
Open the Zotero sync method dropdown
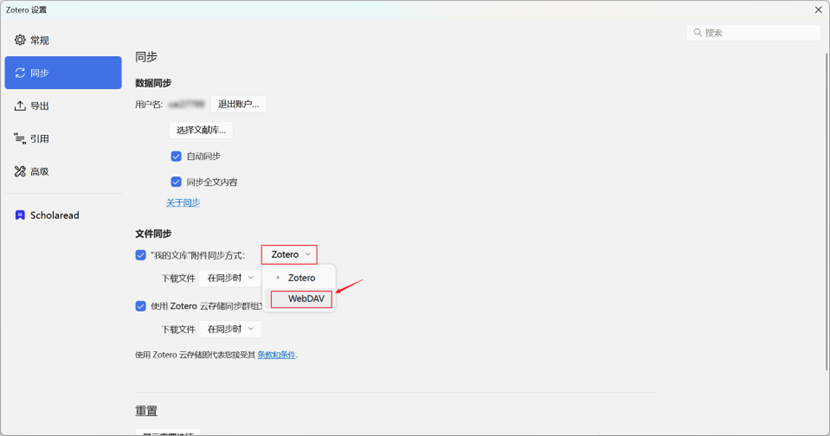tap(290, 255)
